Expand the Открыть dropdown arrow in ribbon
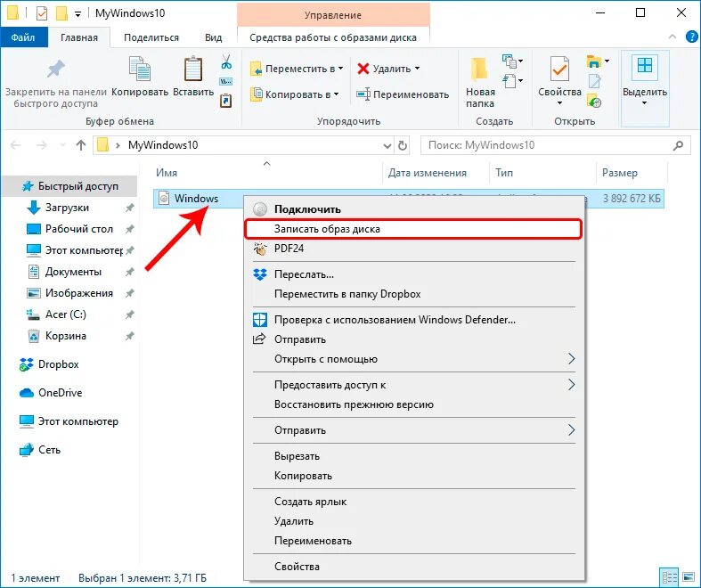 (607, 61)
